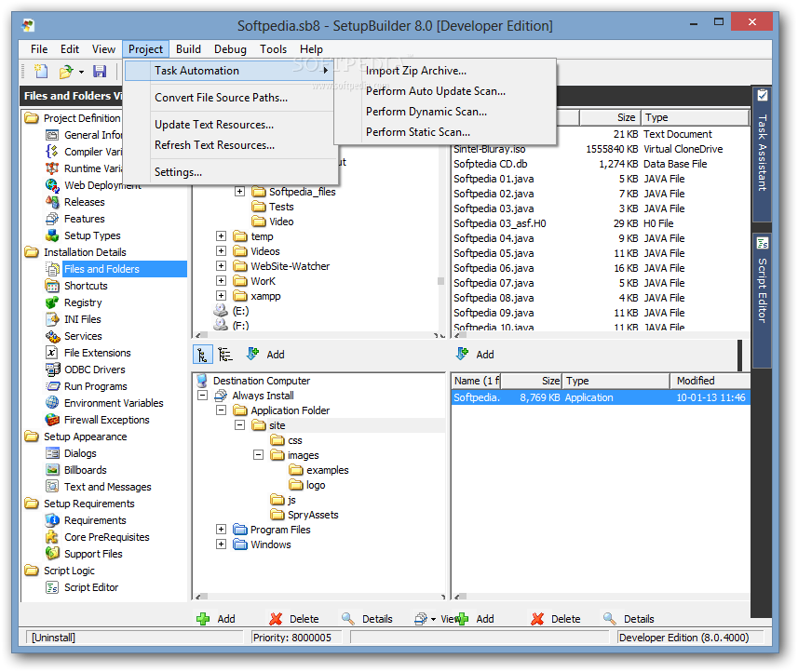Select the Softpedia 03_asf.H0 file
798x672 pixels.
click(601, 223)
